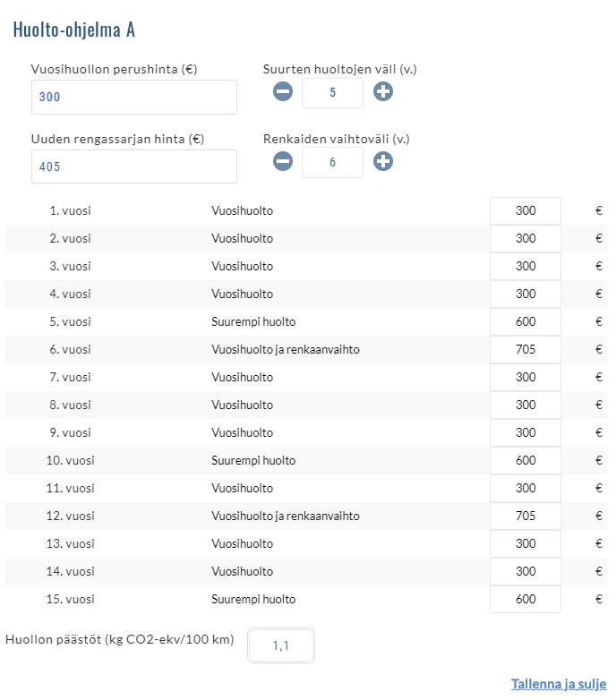Select the 5. vuosi Suurempi huolto cost

[x=526, y=322]
